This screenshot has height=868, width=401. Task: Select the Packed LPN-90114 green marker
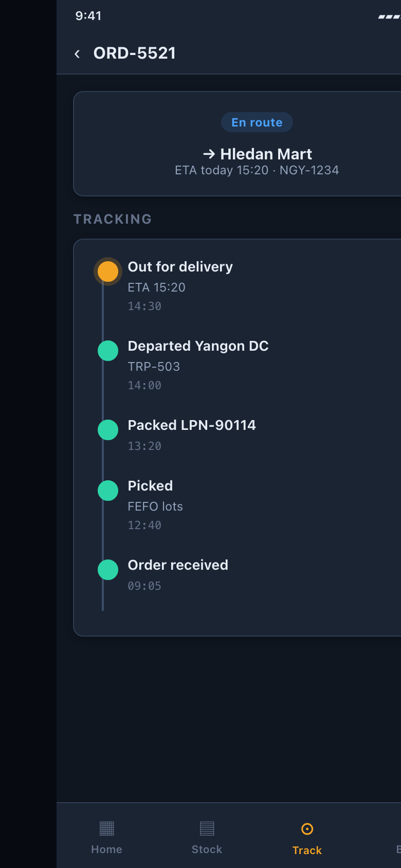(108, 430)
